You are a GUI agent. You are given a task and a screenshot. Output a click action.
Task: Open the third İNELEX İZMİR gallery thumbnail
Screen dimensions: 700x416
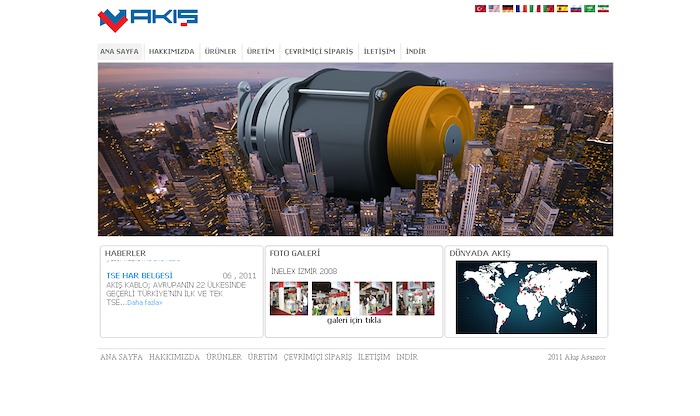coord(373,298)
